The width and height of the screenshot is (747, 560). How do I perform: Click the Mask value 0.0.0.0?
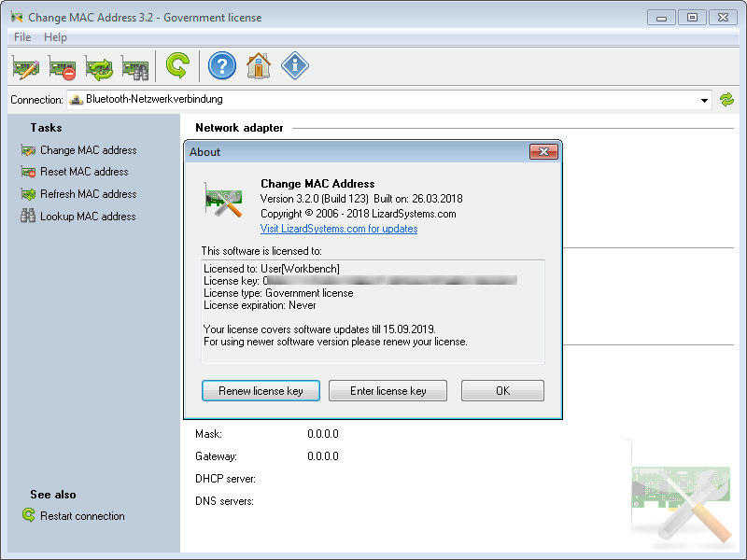pos(323,434)
